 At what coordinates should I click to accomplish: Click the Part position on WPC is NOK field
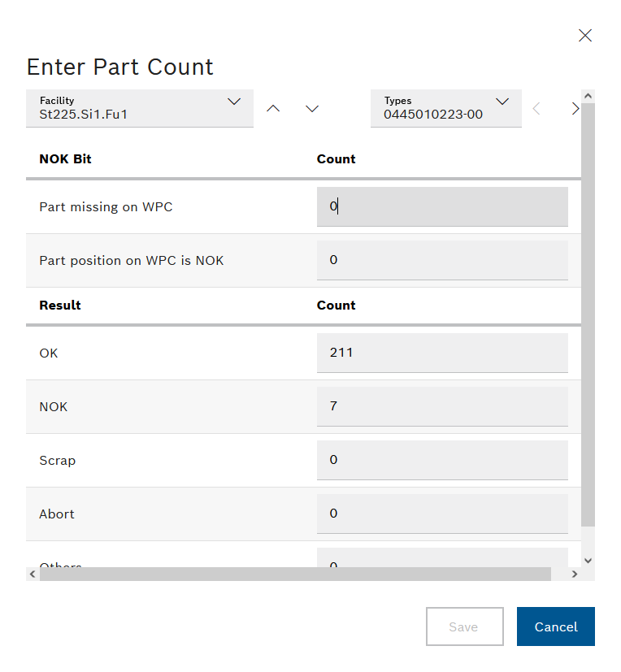click(441, 261)
